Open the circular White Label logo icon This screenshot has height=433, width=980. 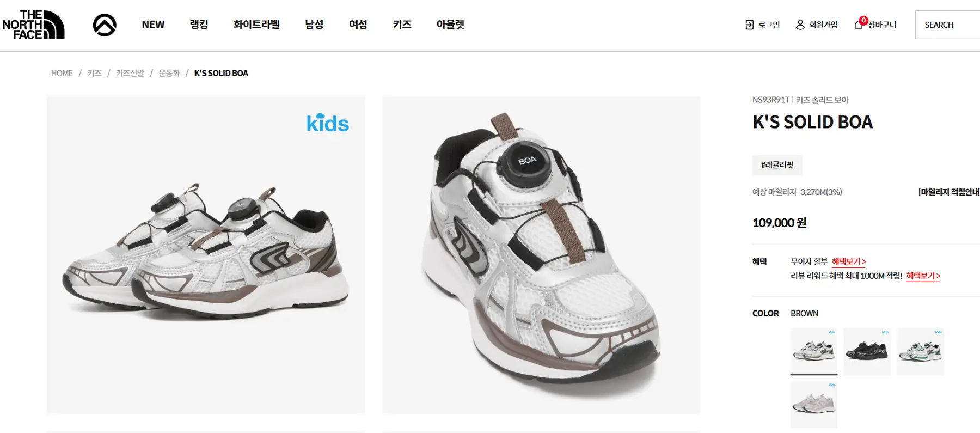105,25
